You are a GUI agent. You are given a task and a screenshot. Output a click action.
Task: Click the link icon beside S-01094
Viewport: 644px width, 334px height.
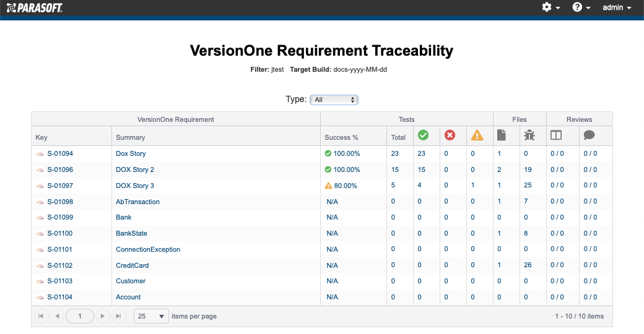click(40, 154)
